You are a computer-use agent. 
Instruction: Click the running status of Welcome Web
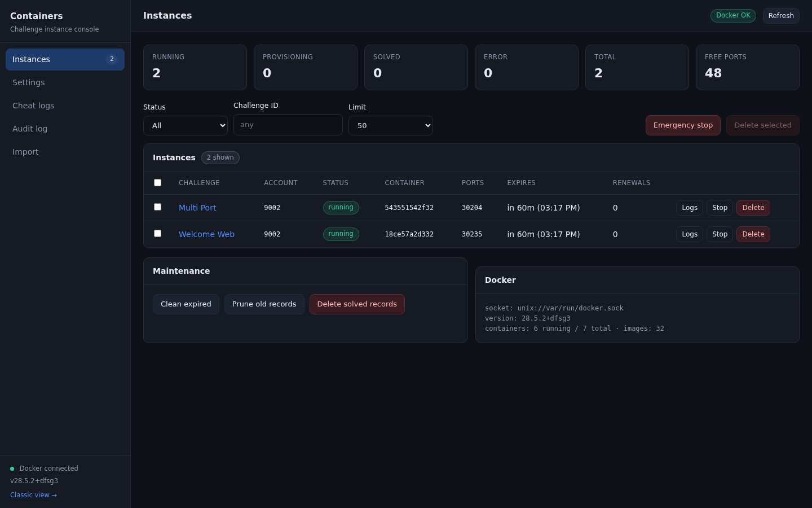pyautogui.click(x=341, y=234)
